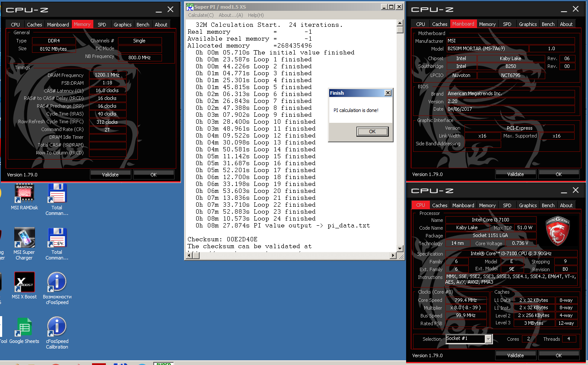Click OK in Mainboard CPU-Z window

tap(559, 174)
